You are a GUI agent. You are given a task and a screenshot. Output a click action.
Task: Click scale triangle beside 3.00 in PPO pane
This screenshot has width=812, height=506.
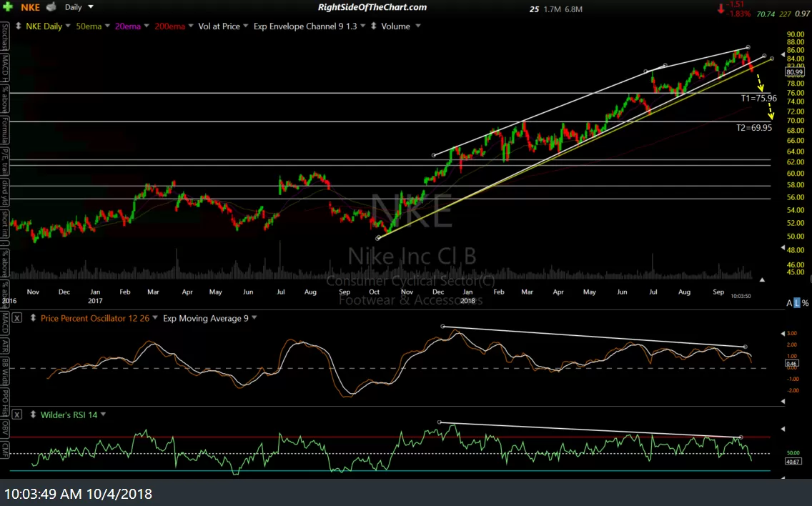783,334
